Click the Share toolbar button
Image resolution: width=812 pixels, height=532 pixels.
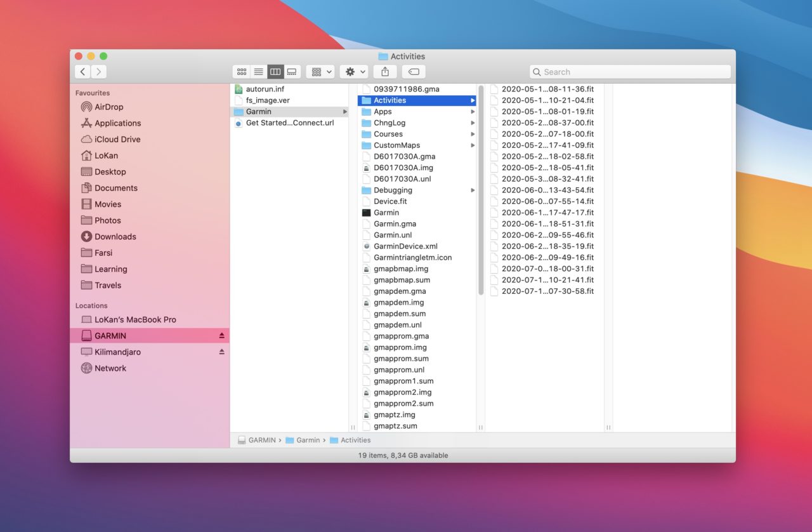pyautogui.click(x=385, y=72)
